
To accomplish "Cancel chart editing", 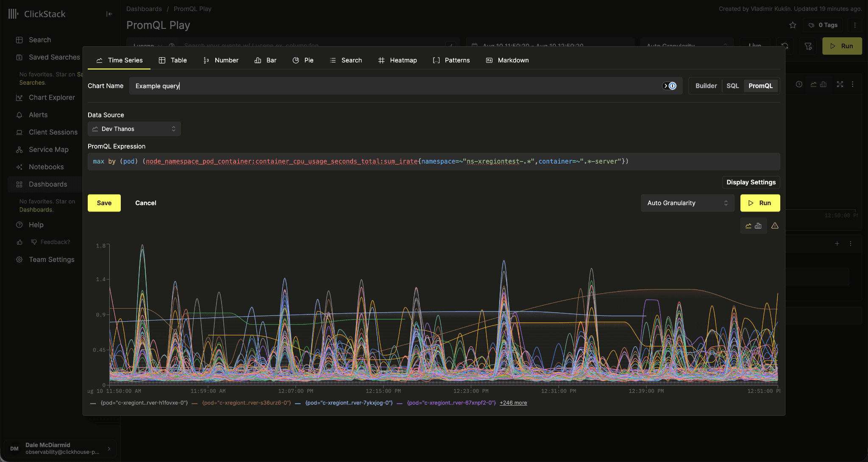I will point(146,203).
